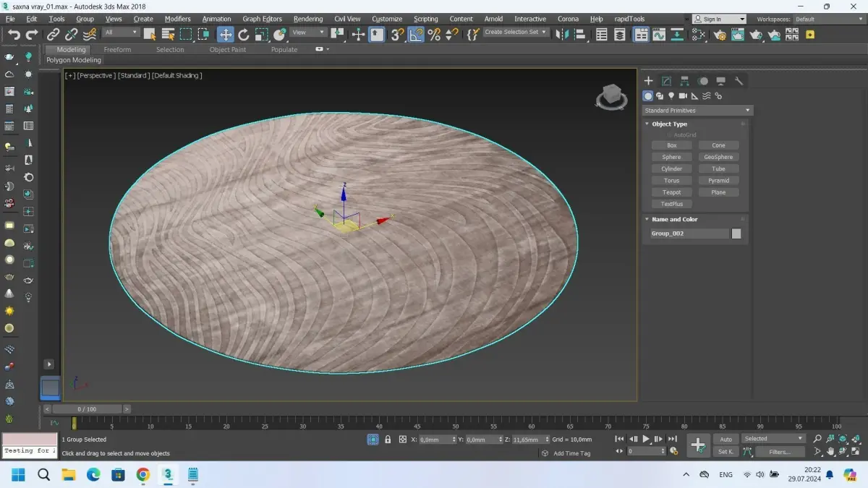Click the Filters... key filter button
This screenshot has width=868, height=488.
[780, 452]
